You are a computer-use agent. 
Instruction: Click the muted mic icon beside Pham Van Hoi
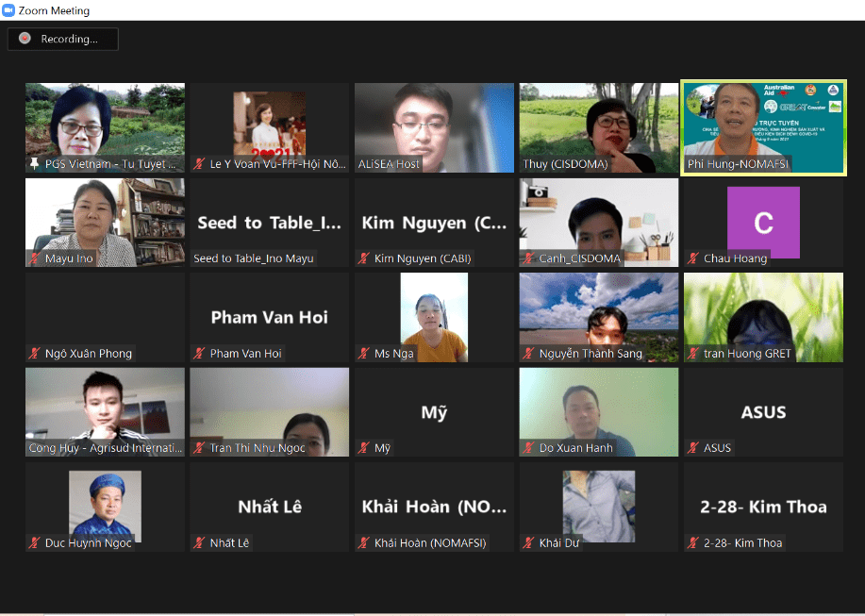[199, 354]
